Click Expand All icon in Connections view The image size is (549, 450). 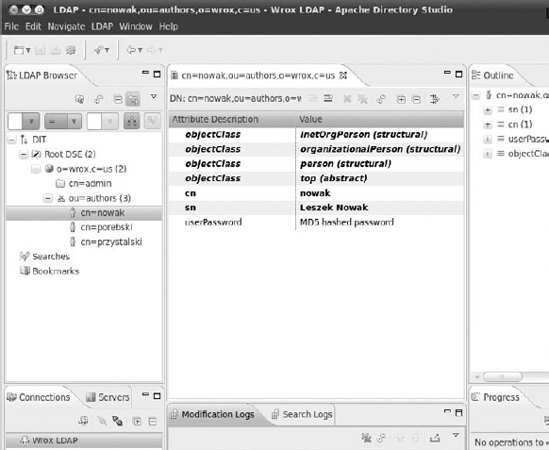(x=137, y=421)
